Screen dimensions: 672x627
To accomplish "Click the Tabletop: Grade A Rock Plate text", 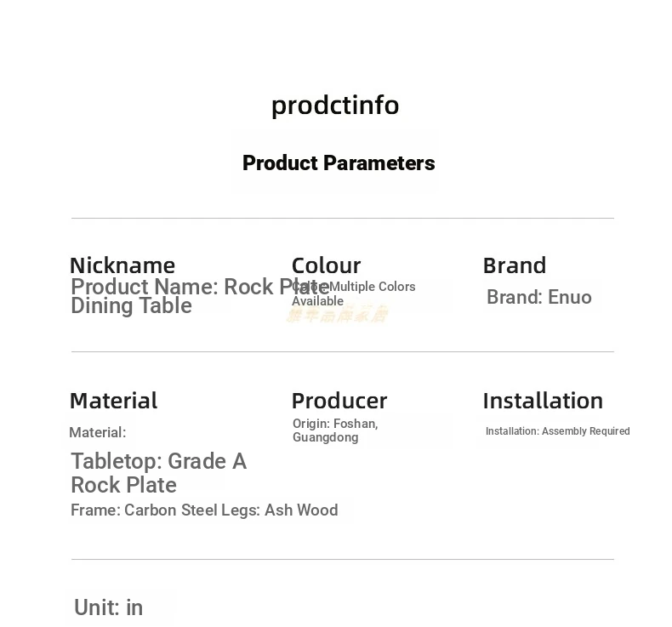I will [158, 473].
